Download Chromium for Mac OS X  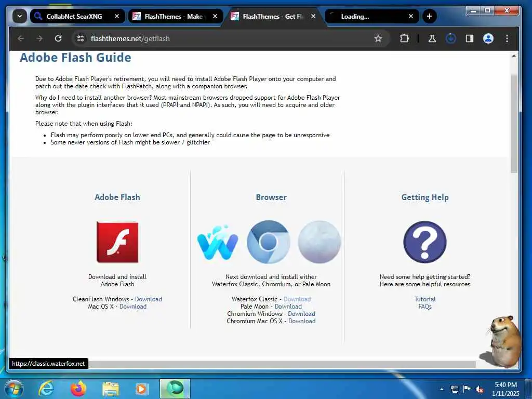click(x=302, y=321)
